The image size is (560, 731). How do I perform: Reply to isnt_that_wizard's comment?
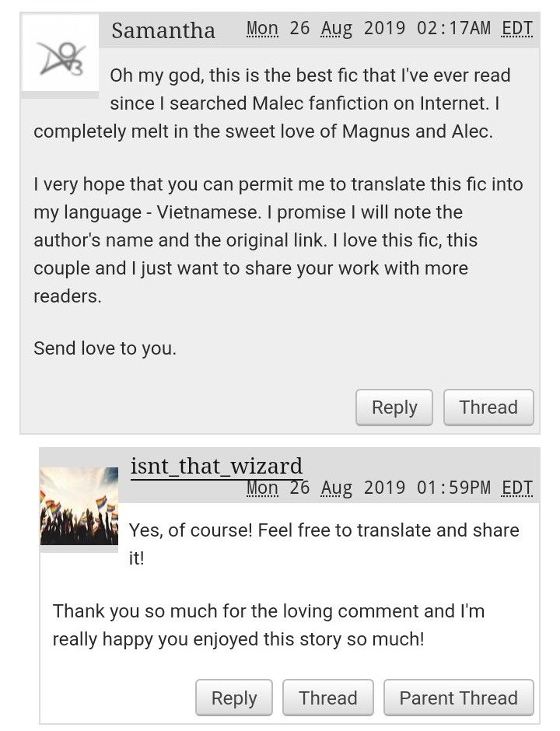(x=233, y=698)
